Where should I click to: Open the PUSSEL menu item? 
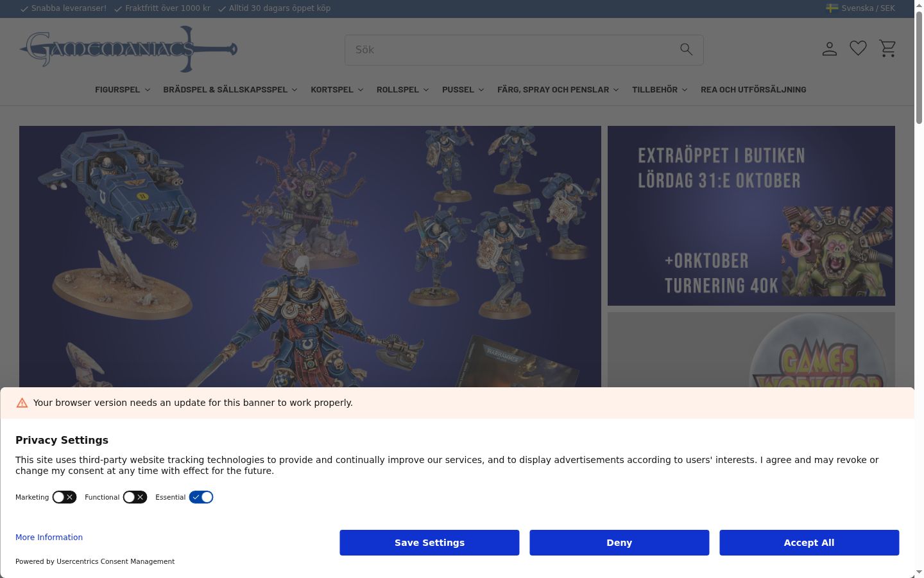tap(458, 90)
